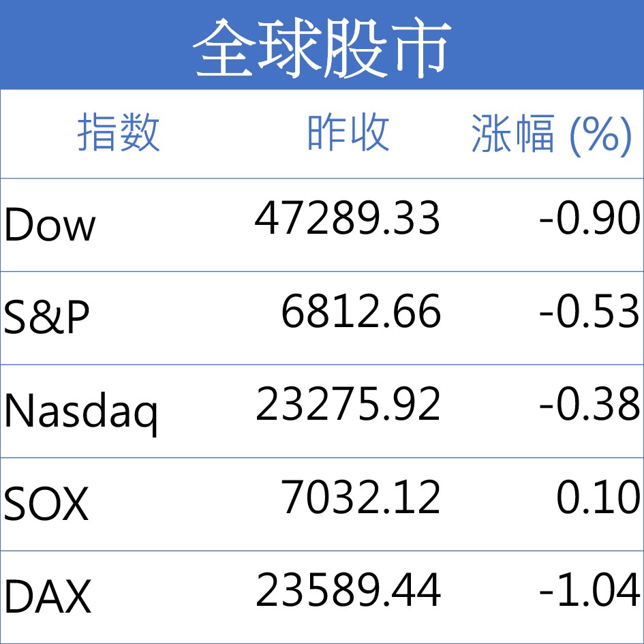Viewport: 644px width, 644px height.
Task: Click the Nasdaq change -0.38
Action: click(589, 405)
